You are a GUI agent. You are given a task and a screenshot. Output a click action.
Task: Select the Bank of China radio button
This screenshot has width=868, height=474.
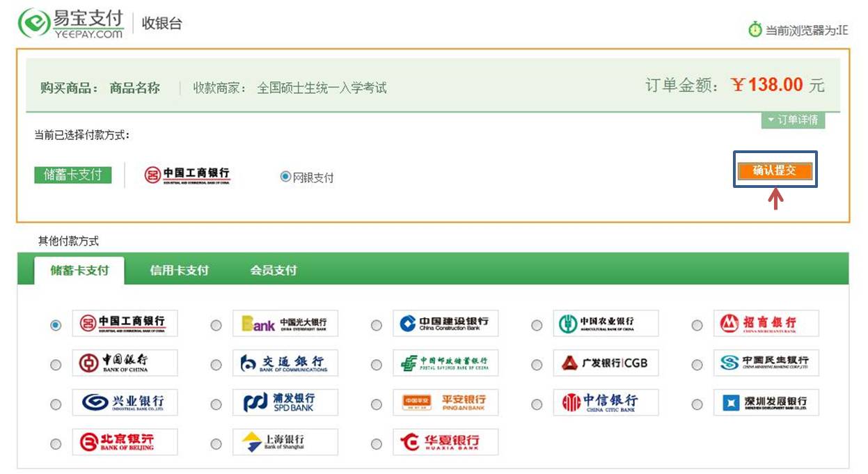pos(56,365)
